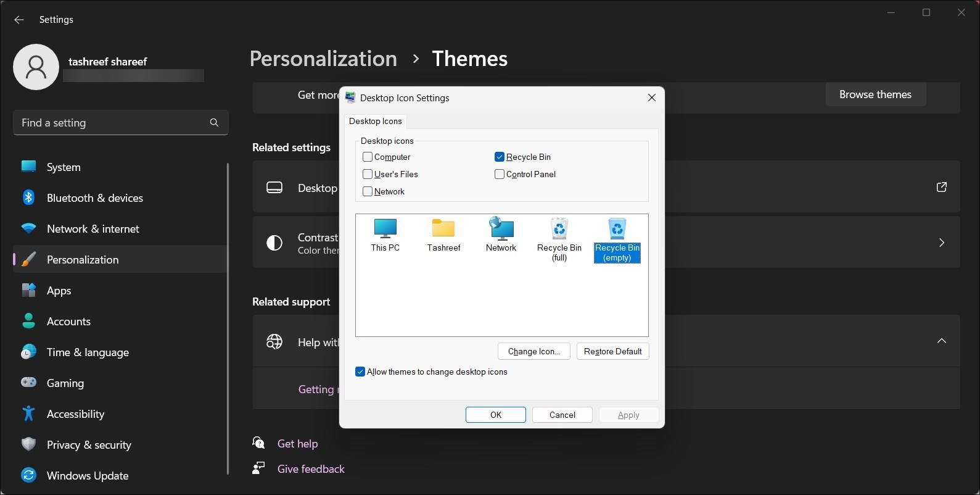This screenshot has height=495, width=980.
Task: Click the Find a setting search field
Action: tap(111, 123)
